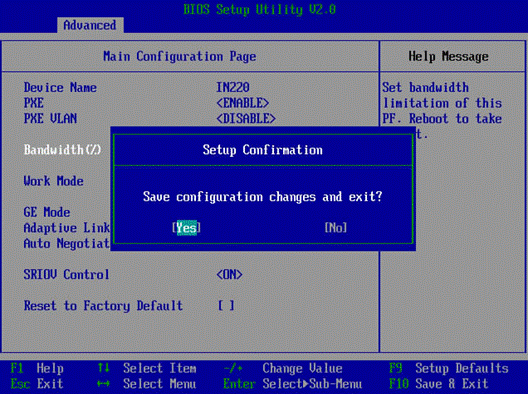This screenshot has height=394, width=528.
Task: Click the Change Value hint
Action: click(x=283, y=368)
